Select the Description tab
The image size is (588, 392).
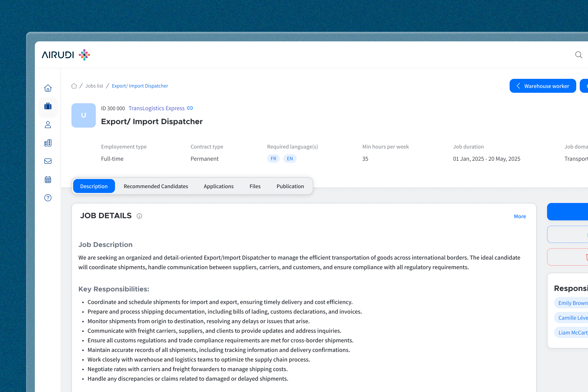pyautogui.click(x=94, y=186)
